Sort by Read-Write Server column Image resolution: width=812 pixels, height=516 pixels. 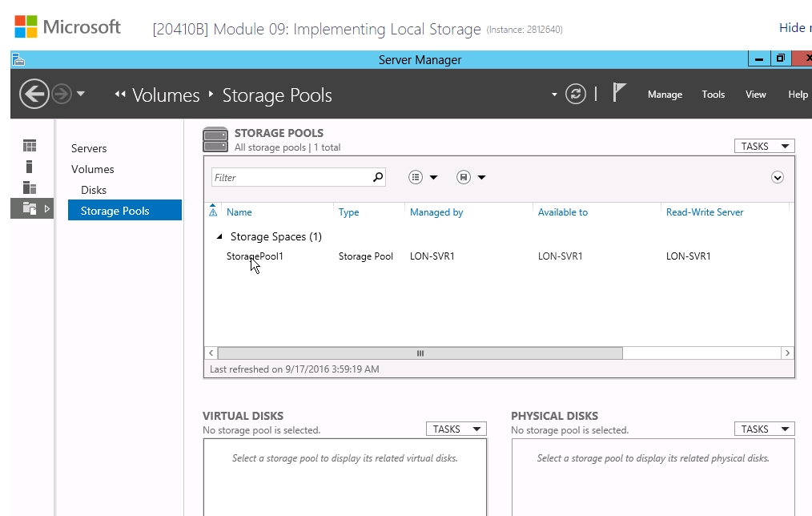tap(705, 212)
